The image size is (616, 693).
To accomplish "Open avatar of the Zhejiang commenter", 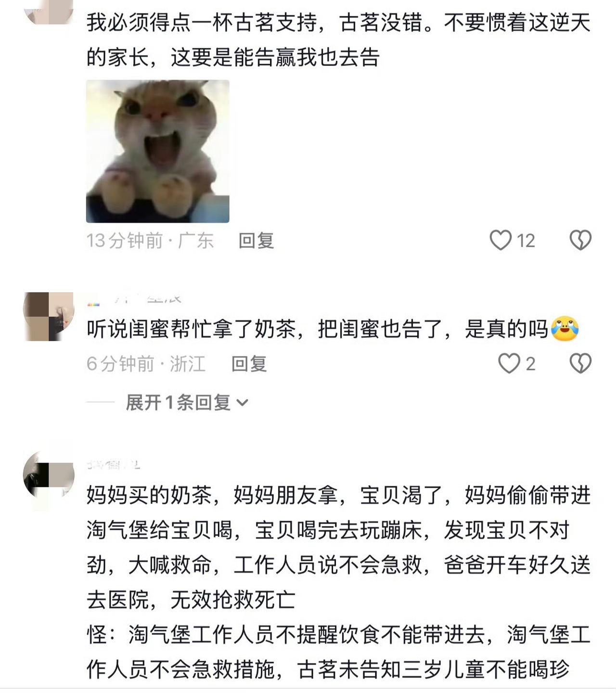I will tap(49, 316).
